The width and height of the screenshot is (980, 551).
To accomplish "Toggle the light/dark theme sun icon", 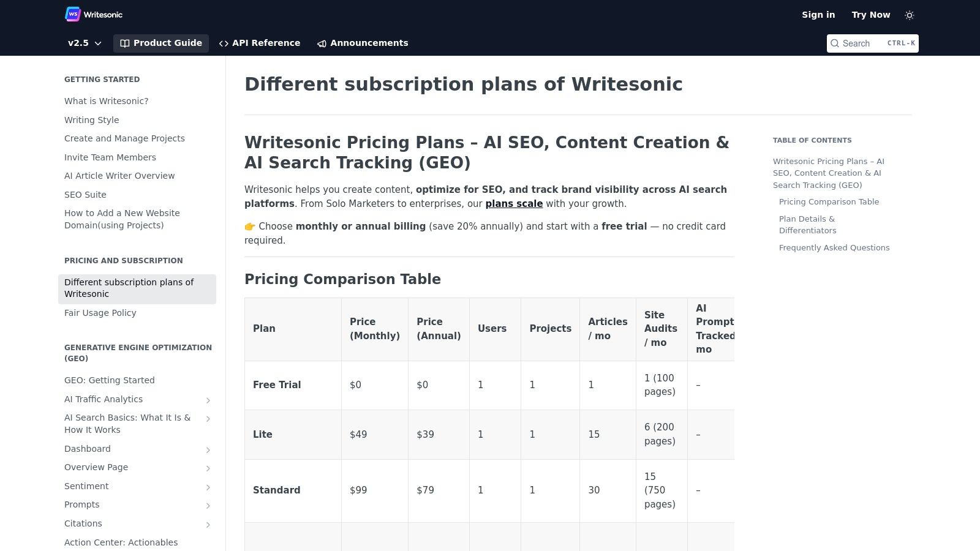I will coord(910,15).
